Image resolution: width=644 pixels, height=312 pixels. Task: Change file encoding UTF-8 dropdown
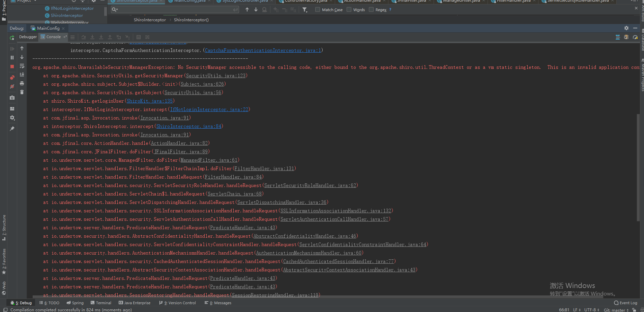pos(592,310)
